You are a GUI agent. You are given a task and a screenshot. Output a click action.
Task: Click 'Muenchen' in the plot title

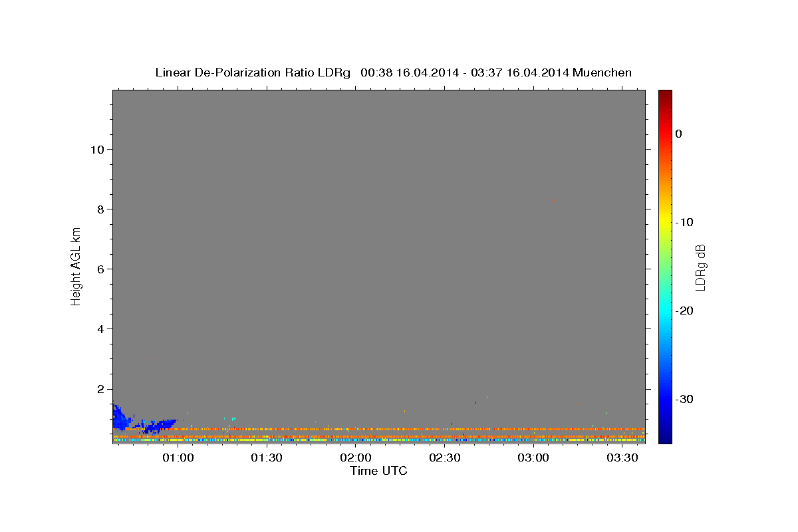(x=602, y=72)
